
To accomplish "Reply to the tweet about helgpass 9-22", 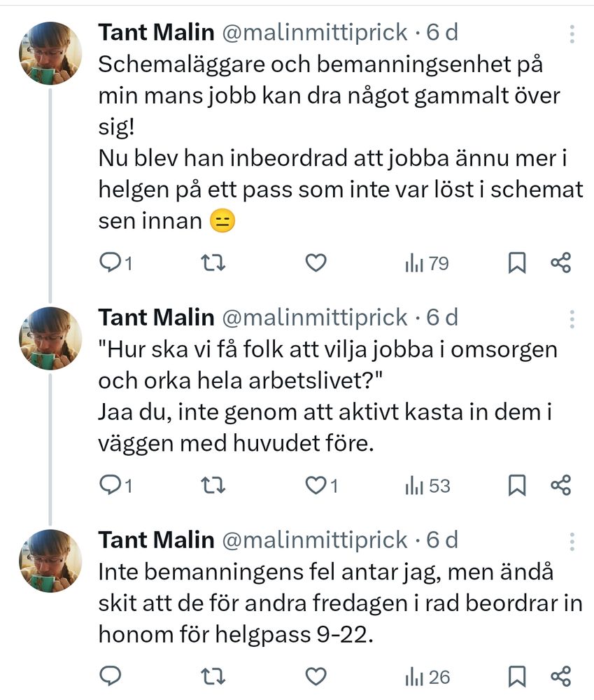I will pyautogui.click(x=111, y=676).
